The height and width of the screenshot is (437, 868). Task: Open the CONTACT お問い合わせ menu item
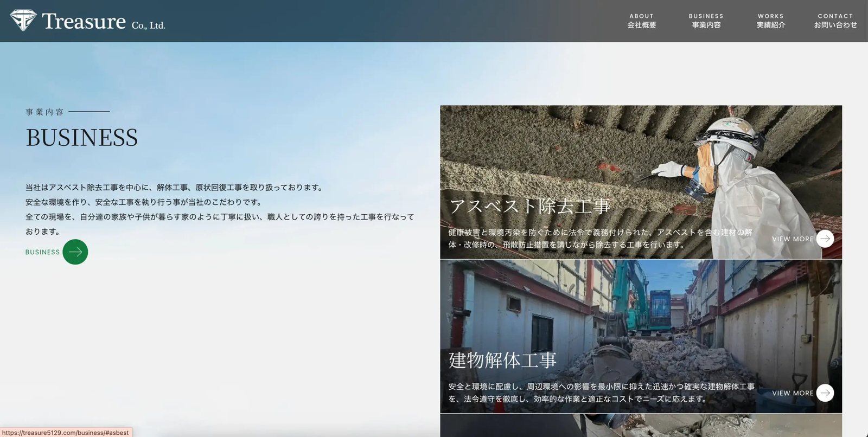835,21
